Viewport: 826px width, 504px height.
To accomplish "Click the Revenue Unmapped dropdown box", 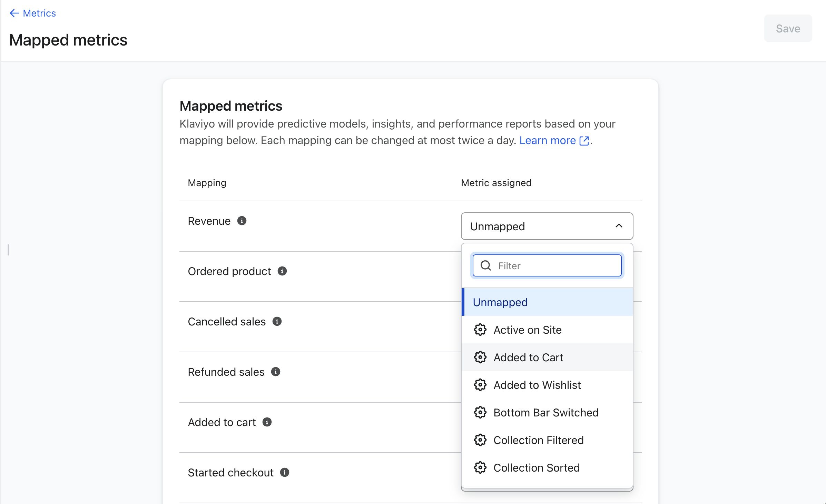I will tap(538, 226).
